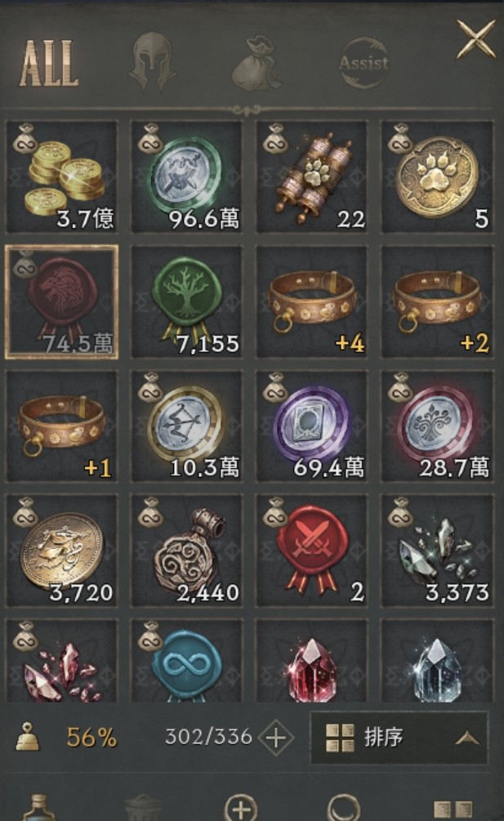Select the swirl flask item showing 2,440

187,551
